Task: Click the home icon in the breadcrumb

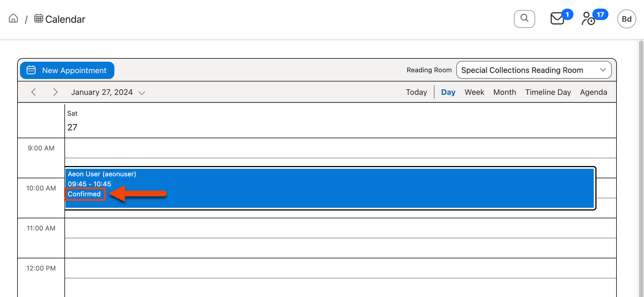Action: 13,18
